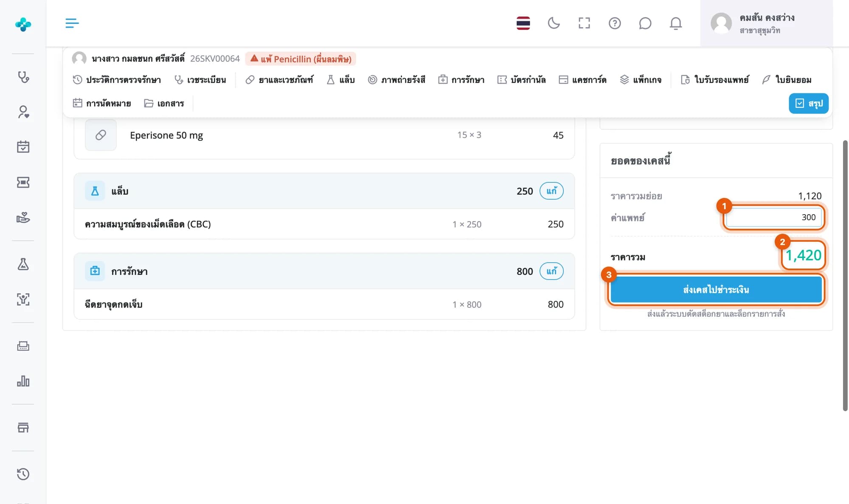The width and height of the screenshot is (849, 504).
Task: Open the history clock sidebar icon
Action: 23,474
